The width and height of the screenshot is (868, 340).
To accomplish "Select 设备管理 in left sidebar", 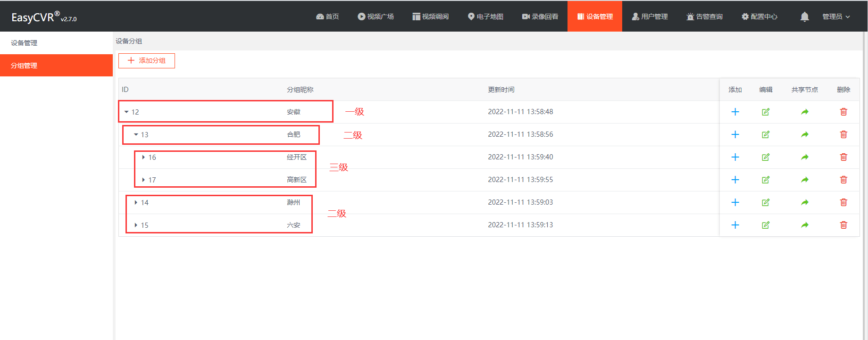I will coord(56,43).
